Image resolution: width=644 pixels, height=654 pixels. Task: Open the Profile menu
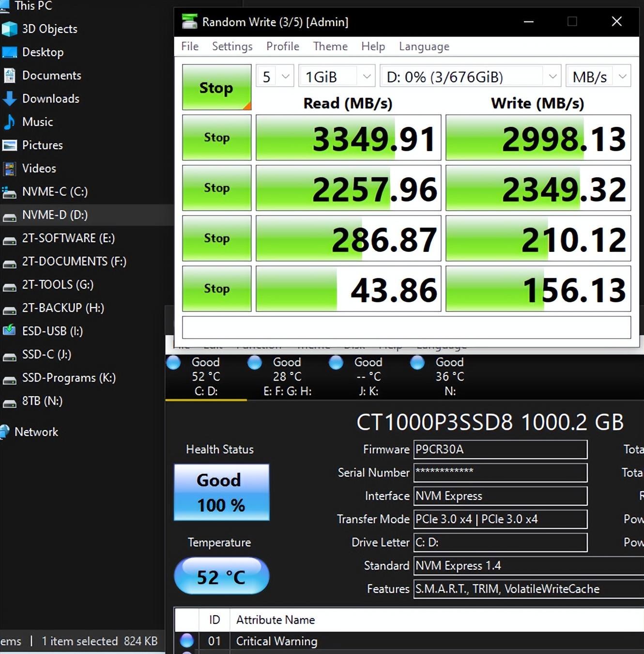tap(283, 47)
